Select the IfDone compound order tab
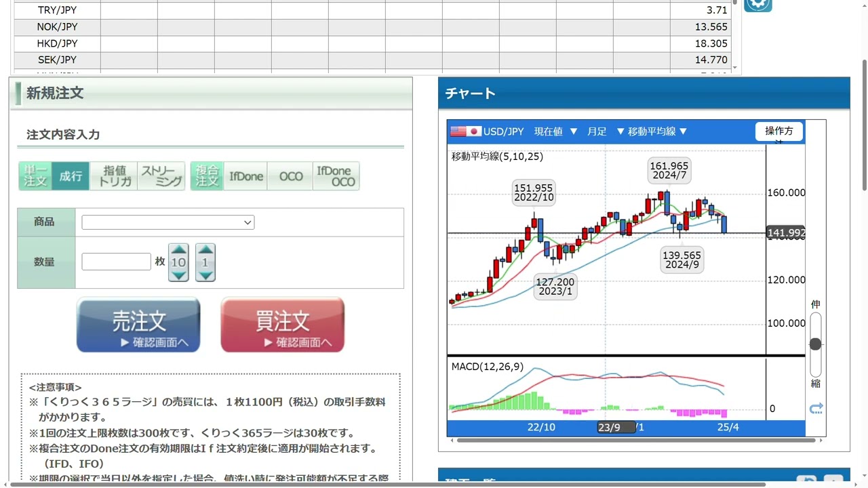This screenshot has height=488, width=868. pyautogui.click(x=245, y=176)
